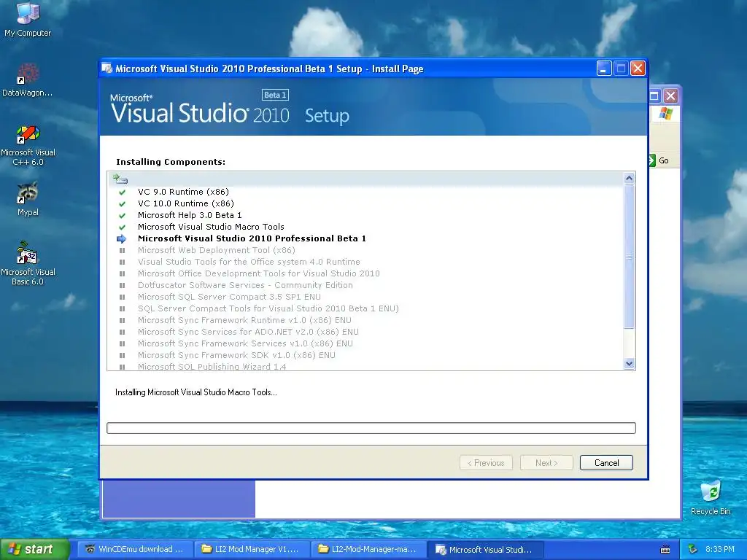This screenshot has height=560, width=747.
Task: Click the Windows flag logo in background window
Action: [x=665, y=114]
